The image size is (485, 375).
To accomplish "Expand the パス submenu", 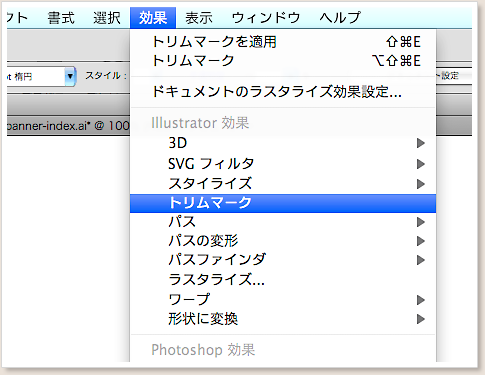I will tap(283, 222).
